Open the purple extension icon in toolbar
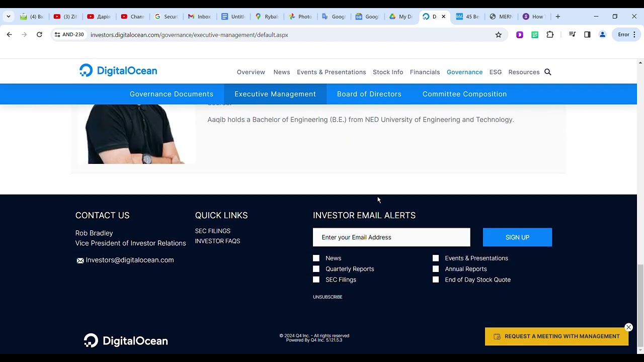Image resolution: width=644 pixels, height=362 pixels. (520, 35)
